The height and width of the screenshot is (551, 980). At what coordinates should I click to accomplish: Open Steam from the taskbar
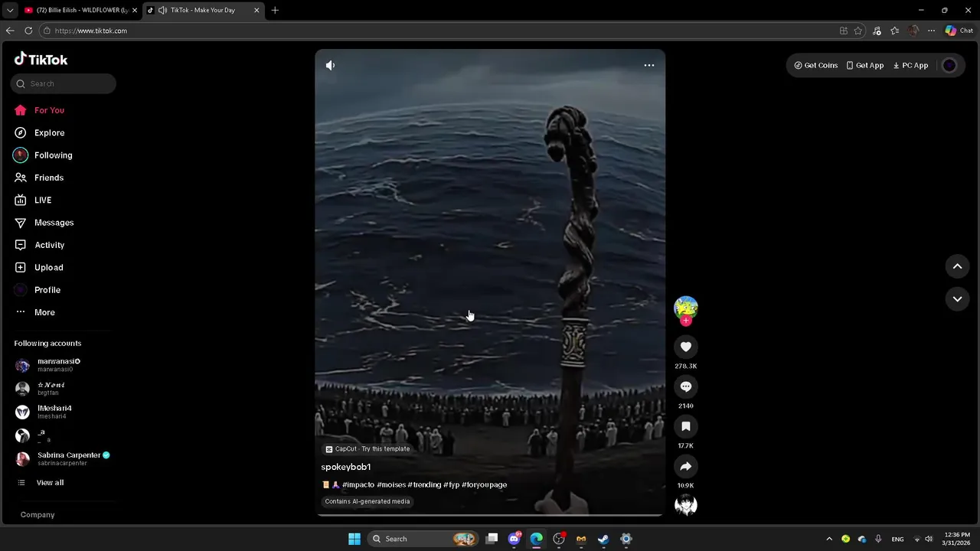click(x=603, y=539)
